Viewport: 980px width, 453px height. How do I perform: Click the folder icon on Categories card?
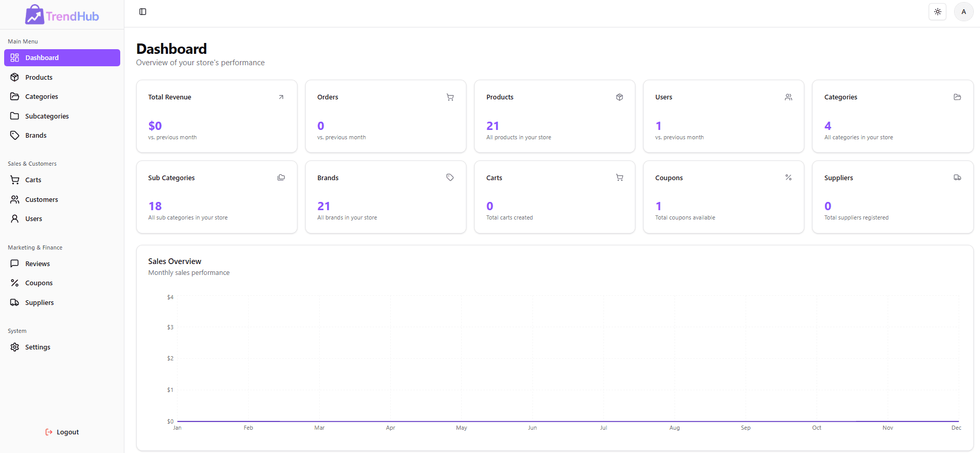pyautogui.click(x=957, y=97)
